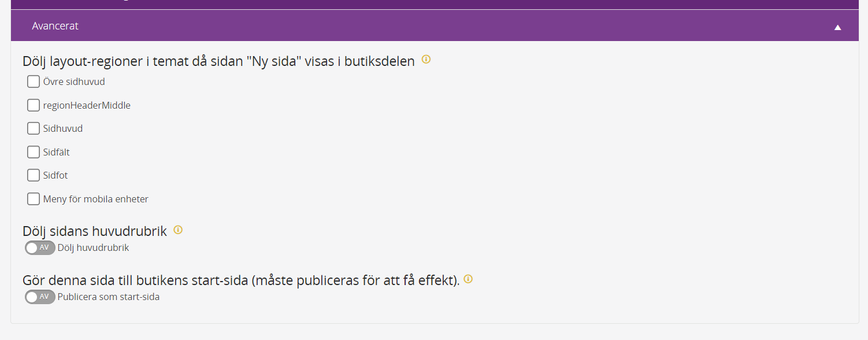Enable the Sidhuvud checkbox

pos(34,128)
